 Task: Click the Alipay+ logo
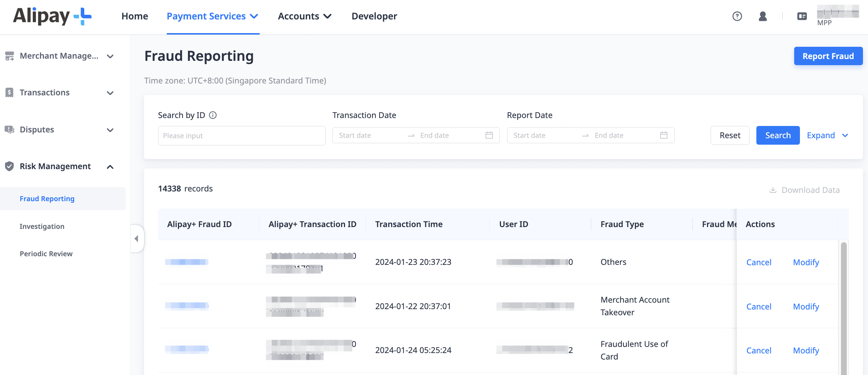[x=50, y=16]
